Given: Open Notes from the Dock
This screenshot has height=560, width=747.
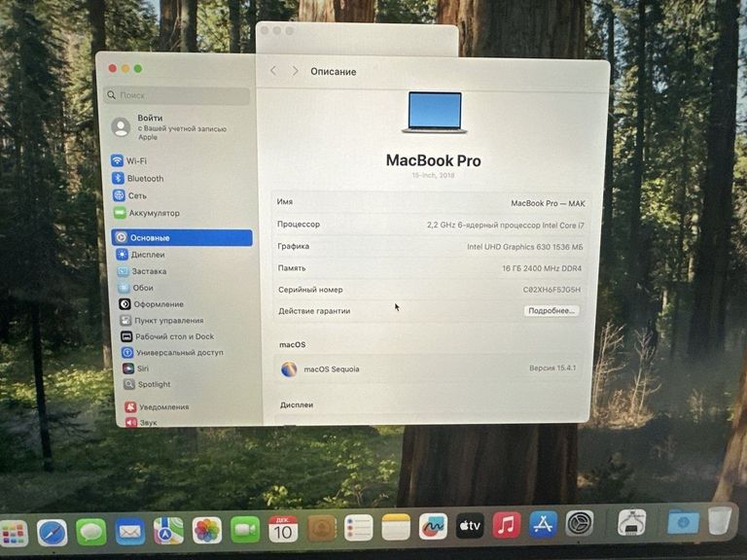Looking at the screenshot, I should click(x=396, y=527).
